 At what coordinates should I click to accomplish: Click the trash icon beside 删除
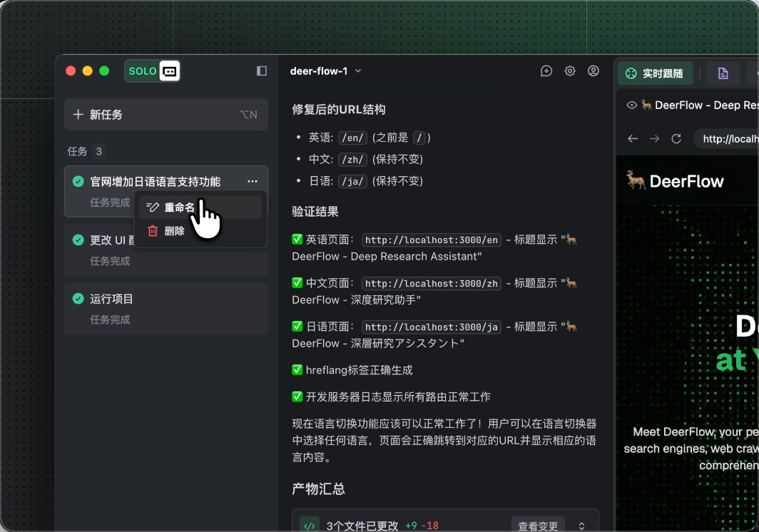(x=153, y=231)
